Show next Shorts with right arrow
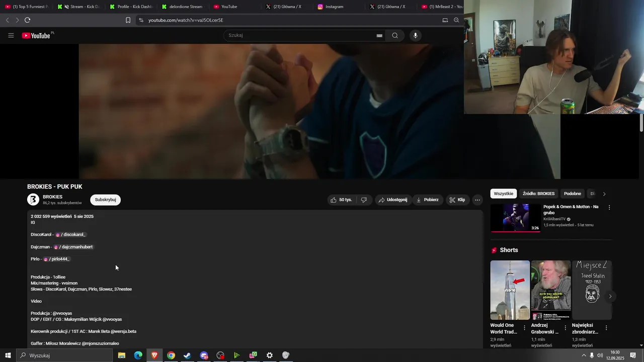The width and height of the screenshot is (644, 362). tap(610, 296)
